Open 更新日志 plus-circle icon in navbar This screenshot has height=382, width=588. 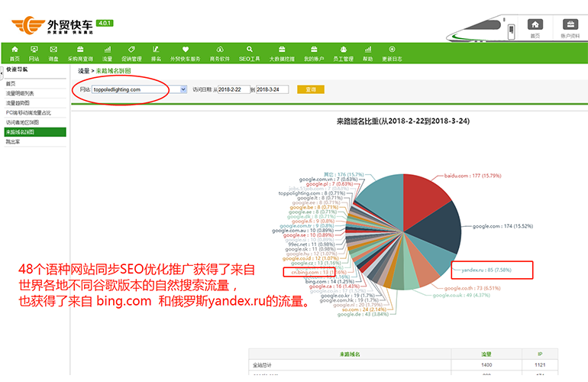[392, 49]
